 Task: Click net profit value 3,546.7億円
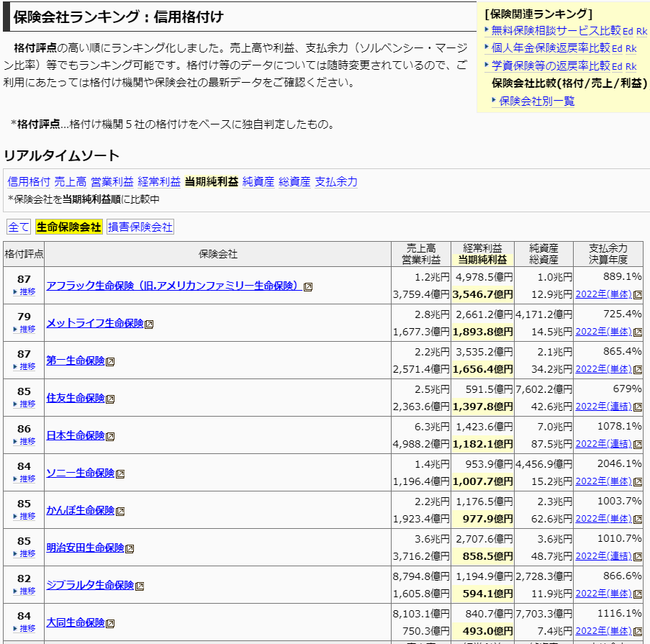[482, 294]
